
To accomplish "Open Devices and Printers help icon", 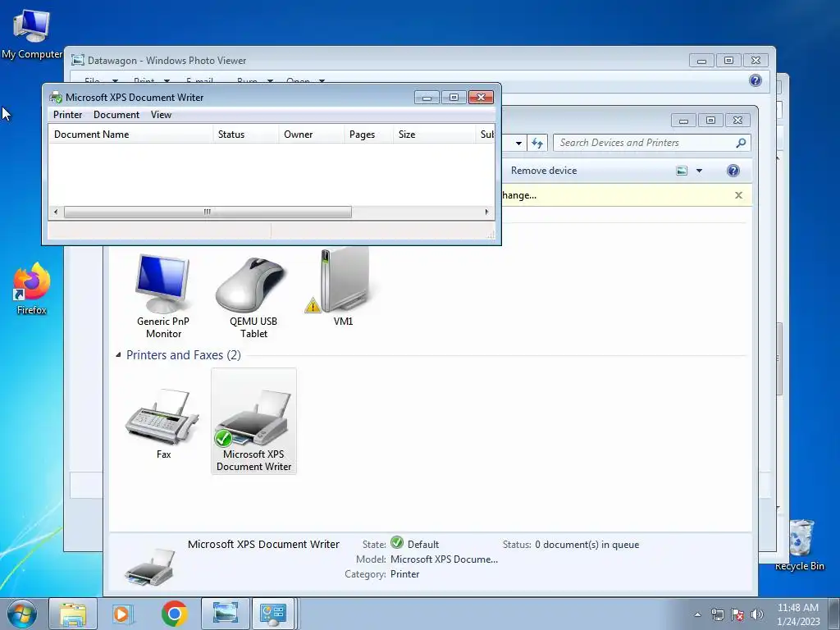I will (x=733, y=171).
